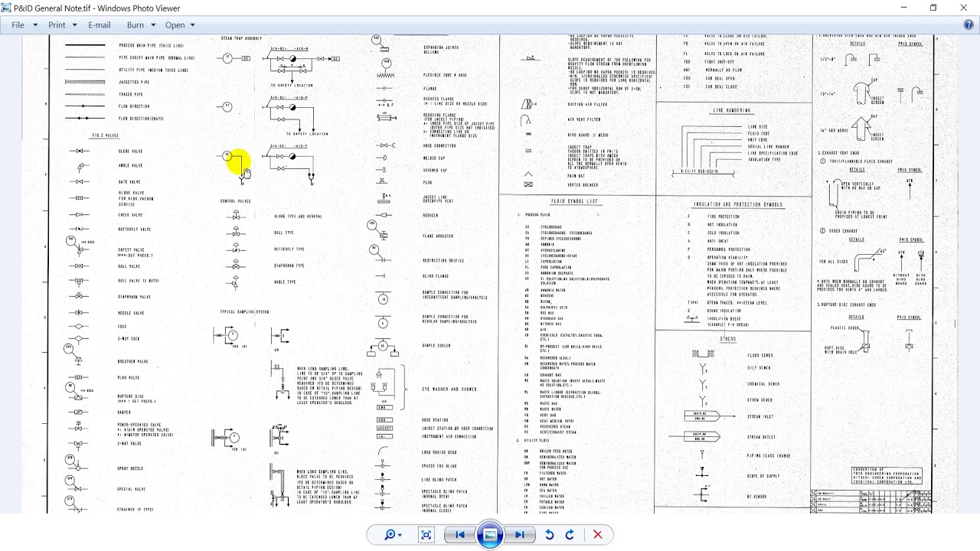Click the 'CHECK VALVE' label
The height and width of the screenshot is (551, 980).
(130, 215)
